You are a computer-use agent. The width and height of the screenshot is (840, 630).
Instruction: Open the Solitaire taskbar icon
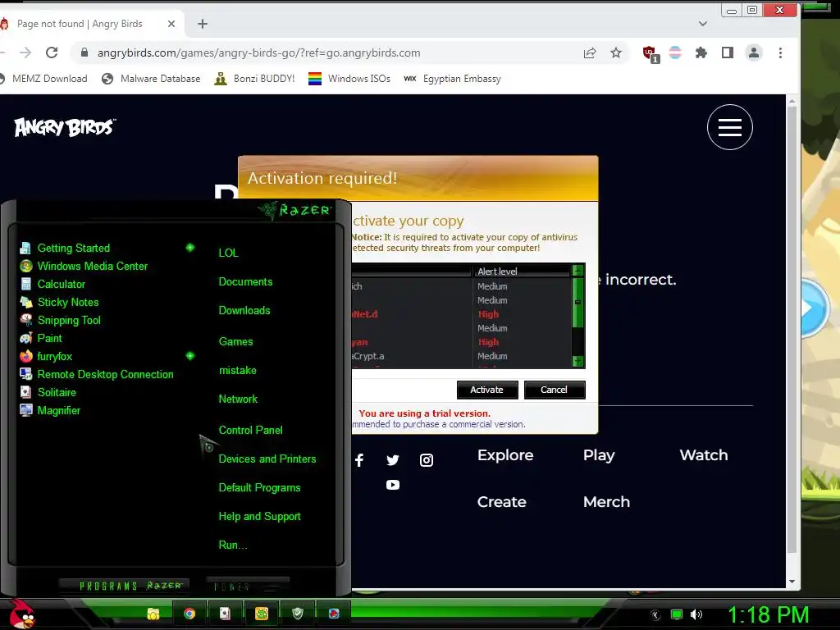[x=225, y=614]
